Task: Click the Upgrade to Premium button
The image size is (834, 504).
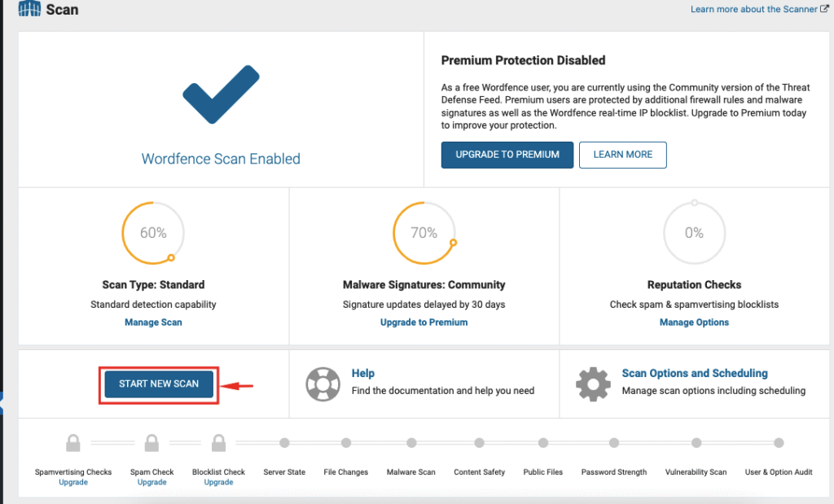Action: pyautogui.click(x=507, y=155)
